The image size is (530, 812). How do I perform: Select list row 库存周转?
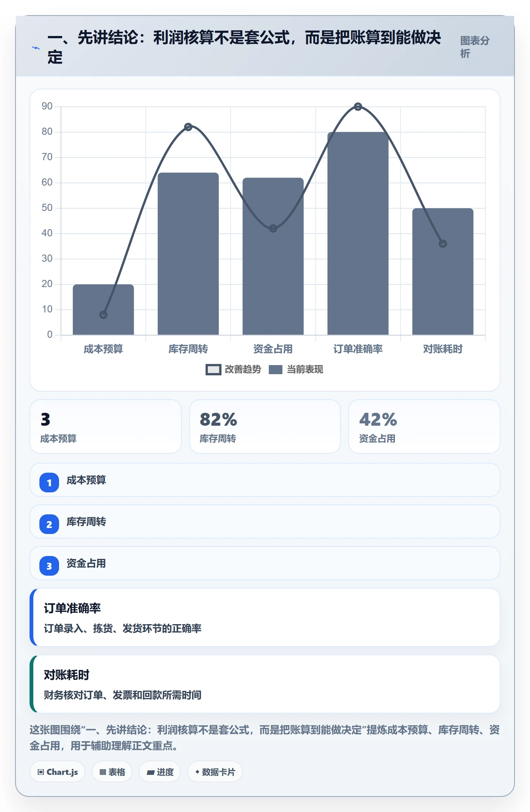pos(265,522)
